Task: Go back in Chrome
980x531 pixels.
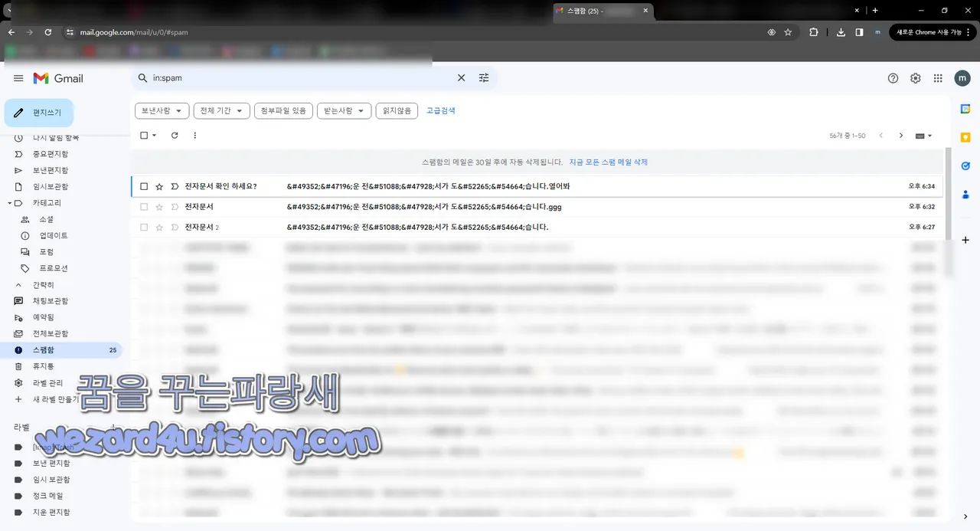Action: click(x=11, y=32)
